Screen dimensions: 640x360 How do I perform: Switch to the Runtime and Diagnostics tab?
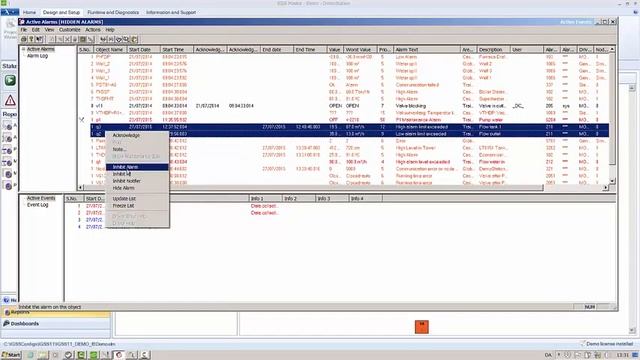pos(113,13)
